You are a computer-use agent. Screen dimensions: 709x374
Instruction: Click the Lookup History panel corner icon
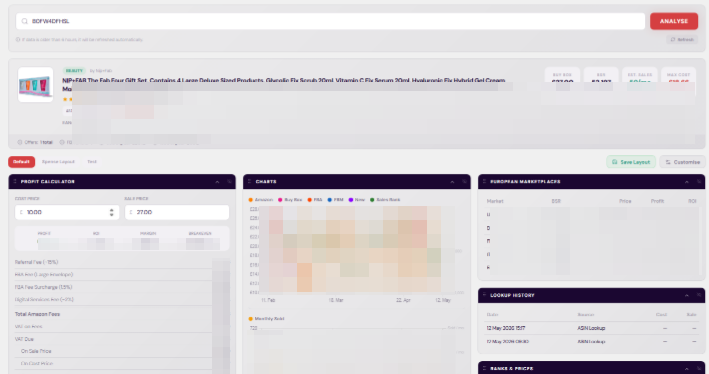pyautogui.click(x=699, y=295)
